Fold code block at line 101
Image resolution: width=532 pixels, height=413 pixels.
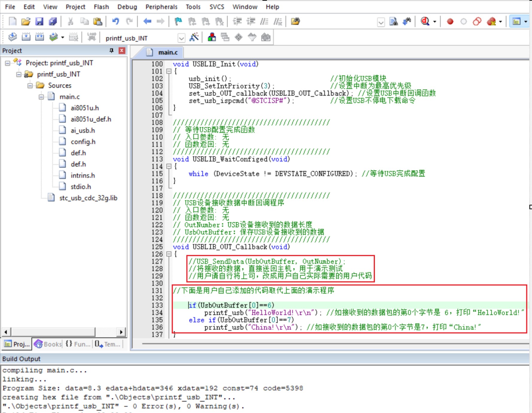coord(169,71)
